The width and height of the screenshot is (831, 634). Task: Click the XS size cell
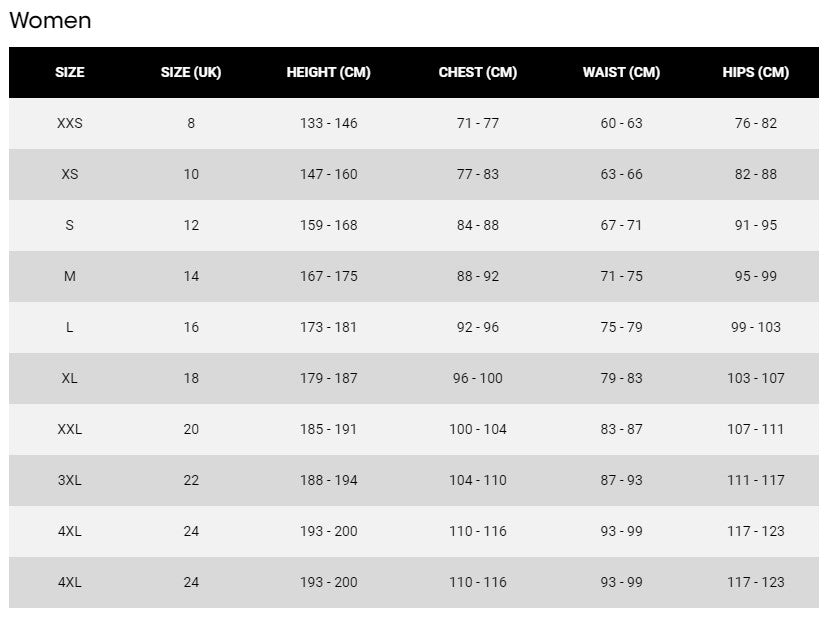[70, 174]
